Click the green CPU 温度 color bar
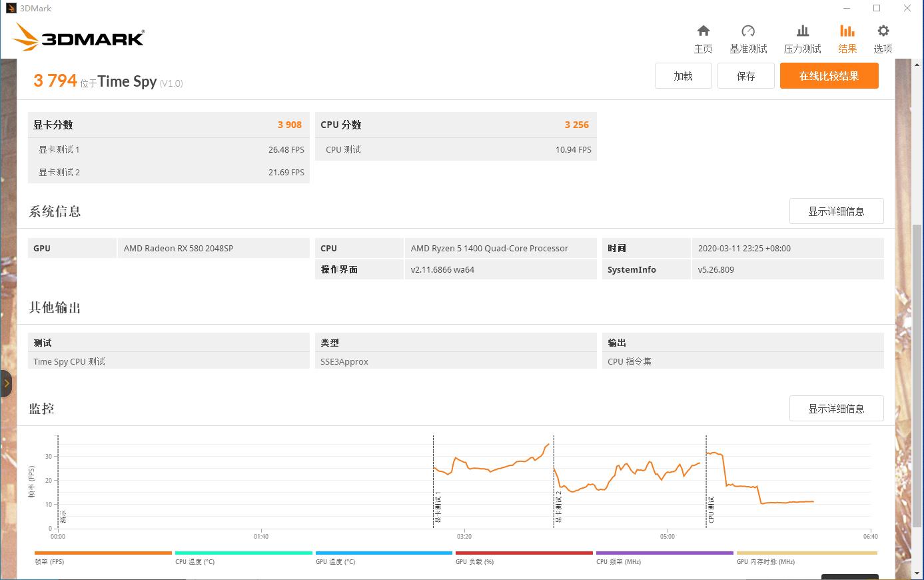The image size is (924, 580). pos(242,553)
